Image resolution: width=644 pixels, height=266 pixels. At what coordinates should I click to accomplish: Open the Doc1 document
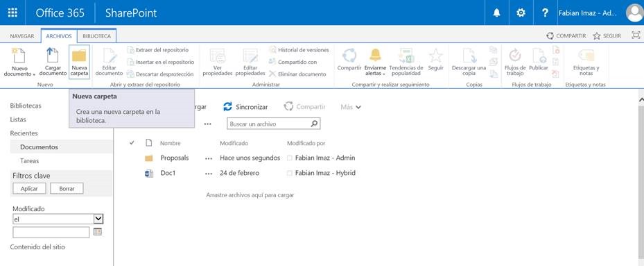(x=168, y=174)
